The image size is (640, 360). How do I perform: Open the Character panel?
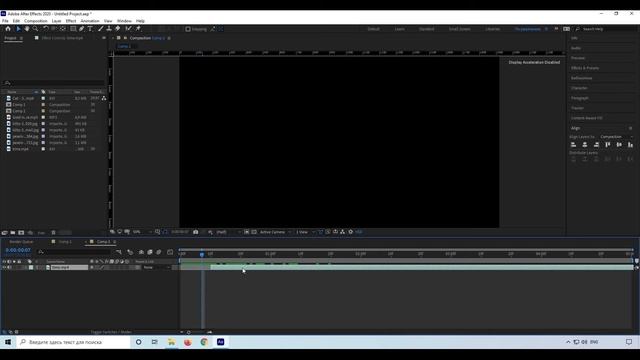tap(579, 88)
